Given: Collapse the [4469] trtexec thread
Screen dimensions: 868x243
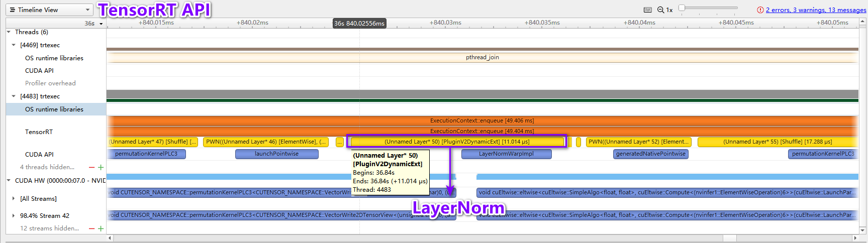Looking at the screenshot, I should (14, 45).
